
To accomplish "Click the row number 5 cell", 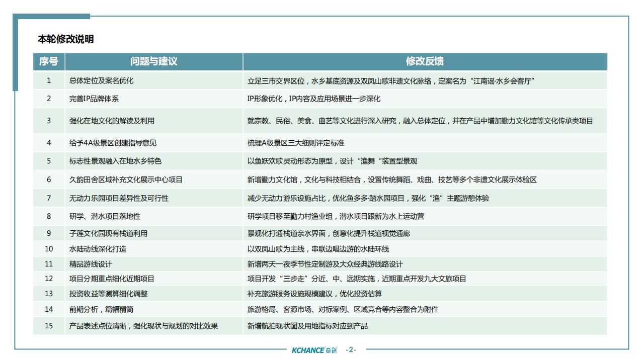I will tap(49, 161).
